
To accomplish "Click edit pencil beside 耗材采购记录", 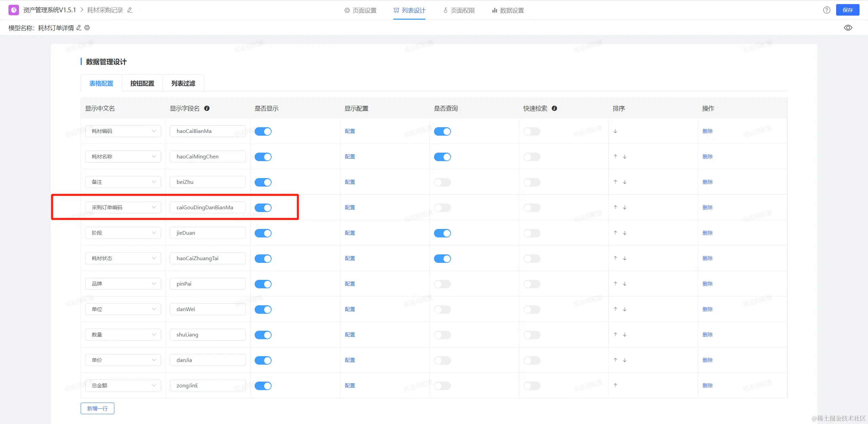I will pos(130,10).
